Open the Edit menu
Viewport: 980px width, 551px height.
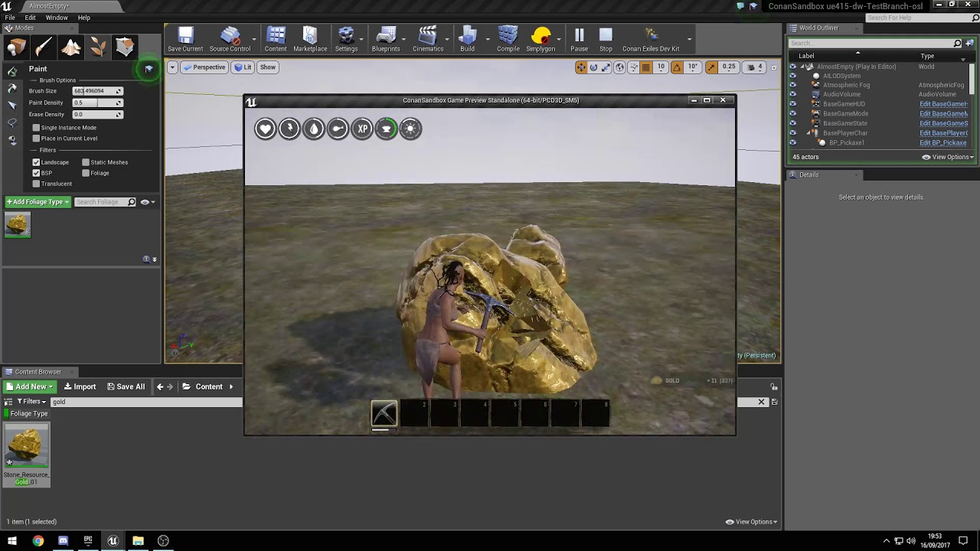point(30,18)
